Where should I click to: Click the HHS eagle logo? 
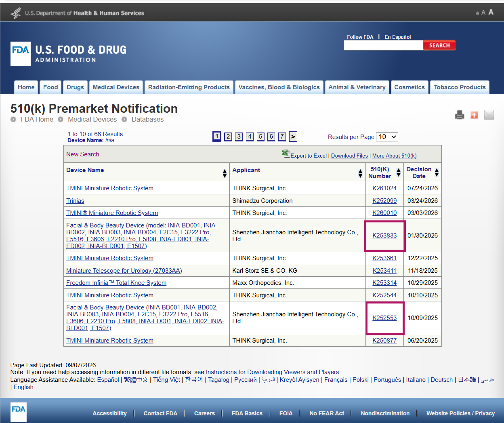click(16, 13)
